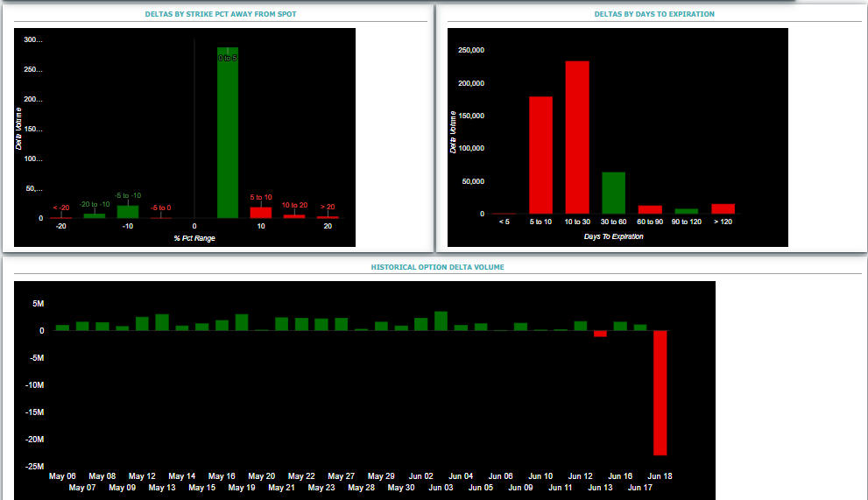
Task: Click the green '30 to 60' expiration bar
Action: (x=613, y=193)
